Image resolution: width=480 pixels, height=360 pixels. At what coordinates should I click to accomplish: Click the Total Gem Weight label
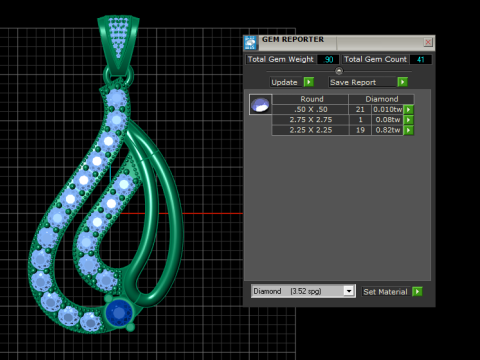pyautogui.click(x=281, y=59)
